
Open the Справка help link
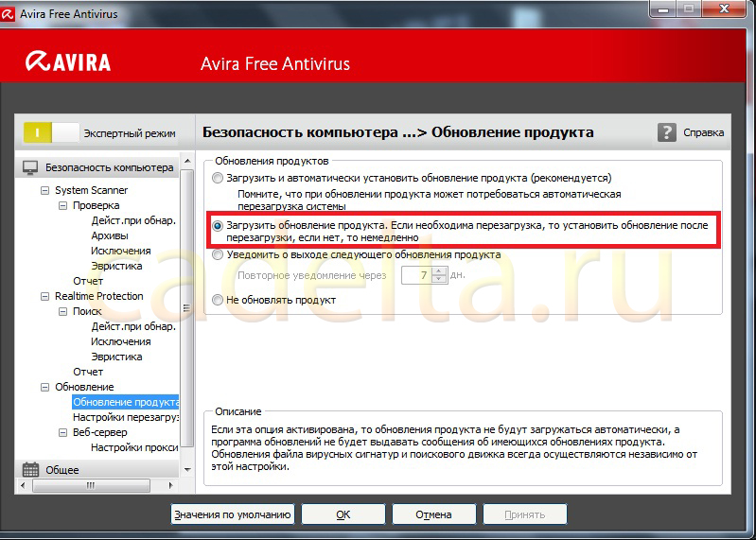pyautogui.click(x=703, y=132)
